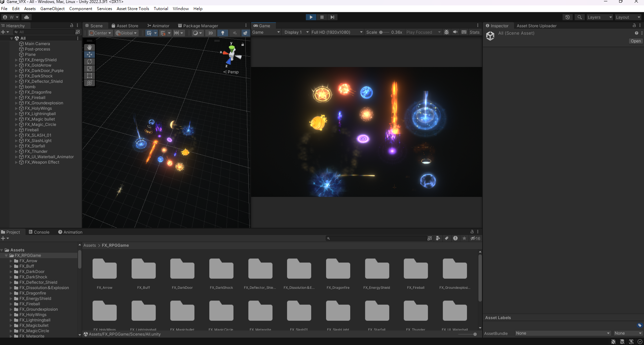Image resolution: width=644 pixels, height=345 pixels.
Task: Select the Scale tool in Scene view
Action: click(89, 69)
